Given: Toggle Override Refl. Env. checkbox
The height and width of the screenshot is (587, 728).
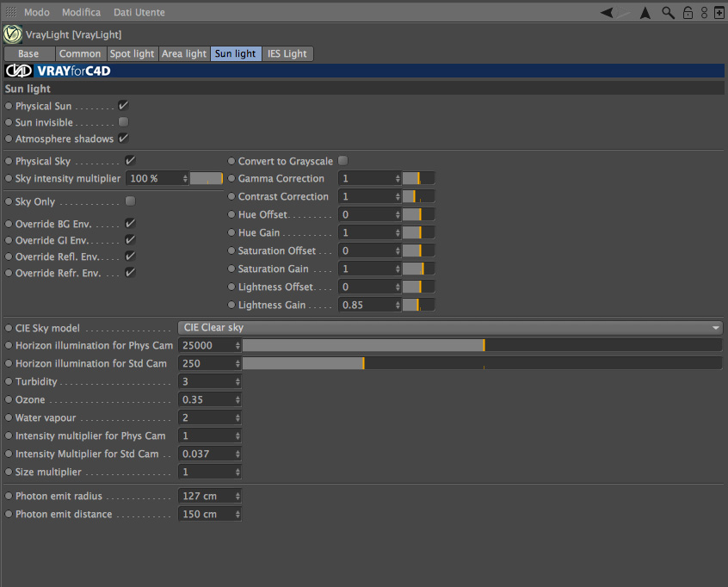Looking at the screenshot, I should point(130,256).
